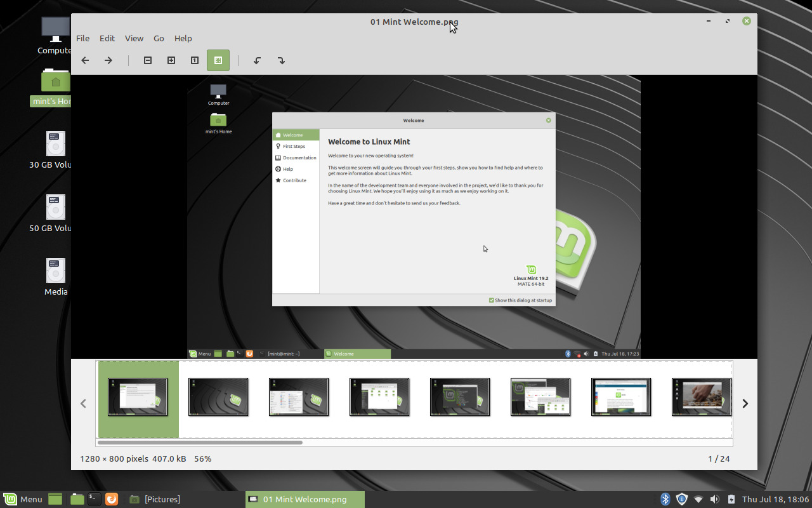The width and height of the screenshot is (812, 508).
Task: Open the File menu
Action: (x=82, y=38)
